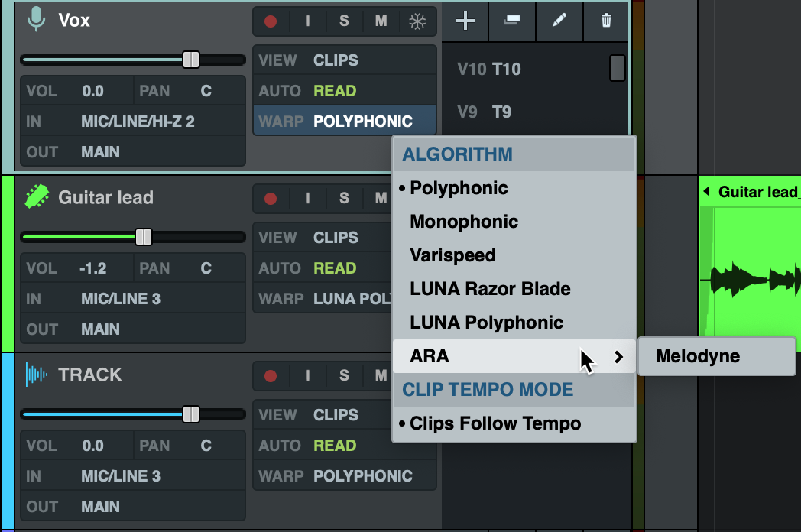Click the waveform icon on TRACK
801x532 pixels.
[x=37, y=374]
